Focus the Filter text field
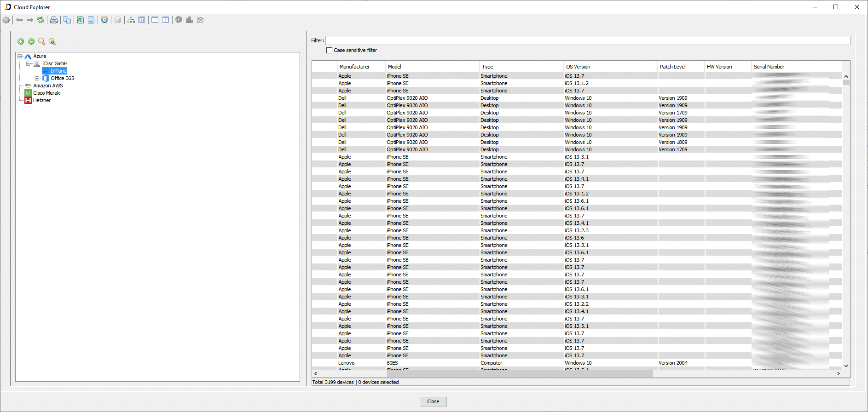Viewport: 868px width, 412px height. tap(588, 40)
